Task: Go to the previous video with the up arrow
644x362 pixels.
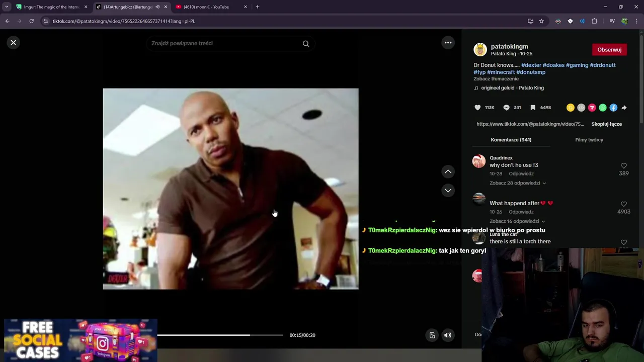Action: (x=448, y=172)
